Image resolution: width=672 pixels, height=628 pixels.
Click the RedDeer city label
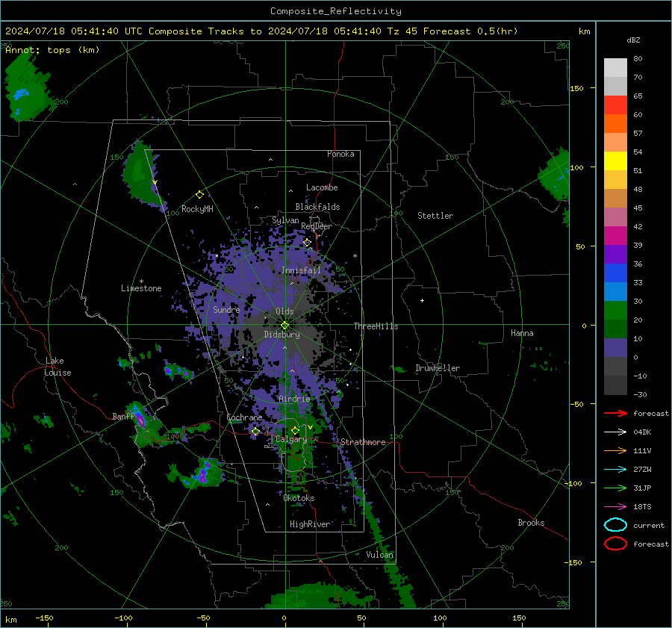(x=317, y=226)
